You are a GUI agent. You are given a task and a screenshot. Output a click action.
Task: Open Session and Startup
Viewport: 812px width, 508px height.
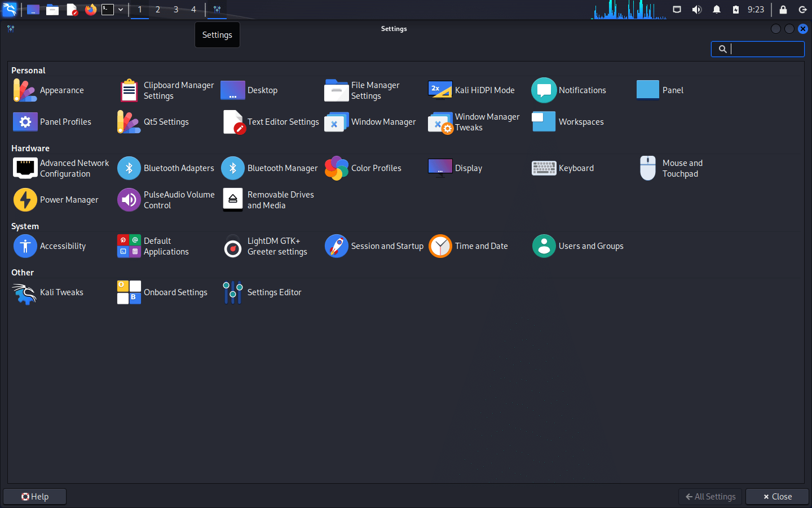[374, 246]
